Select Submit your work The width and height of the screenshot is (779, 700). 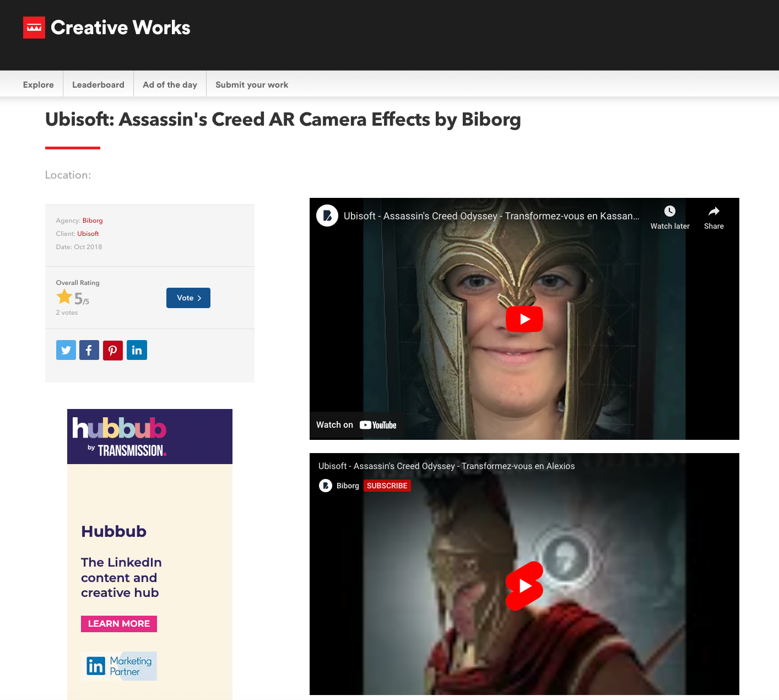pos(252,84)
